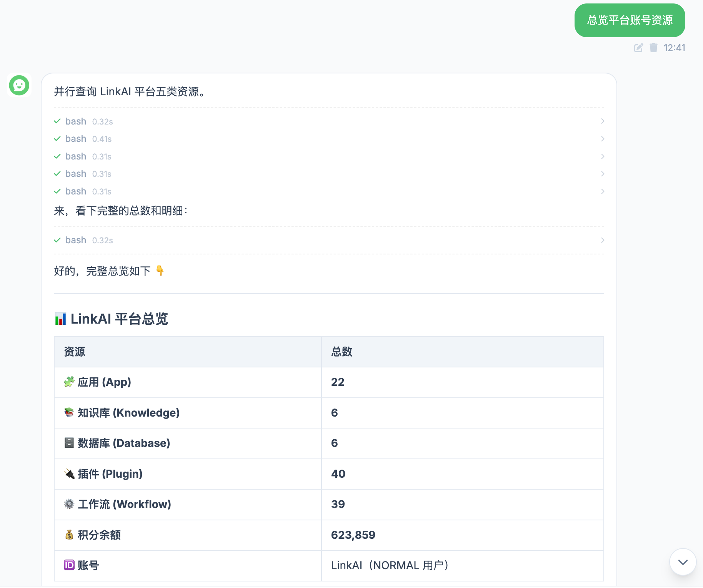Click the LinkAI 平台总览 heading
The width and height of the screenshot is (703, 588).
[x=119, y=319]
